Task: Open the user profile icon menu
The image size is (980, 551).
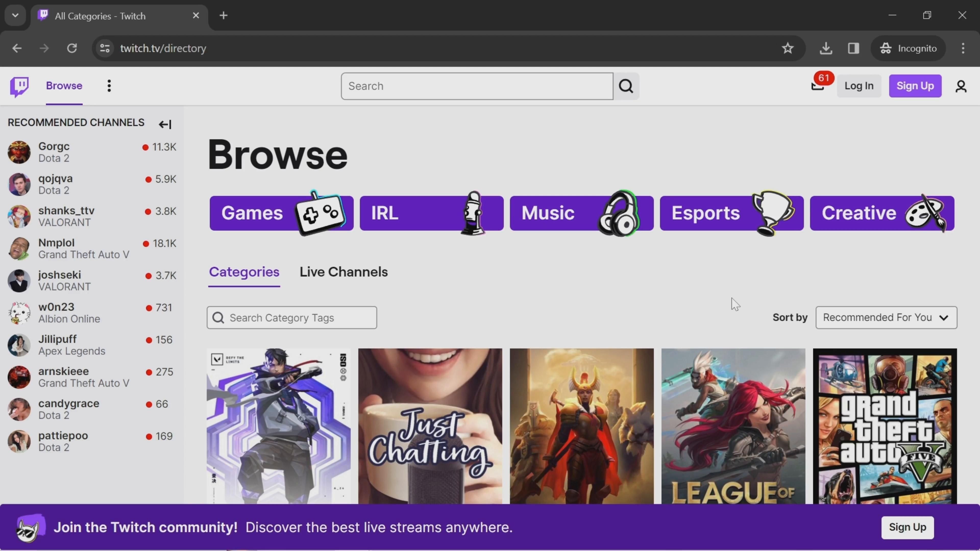Action: coord(961,86)
